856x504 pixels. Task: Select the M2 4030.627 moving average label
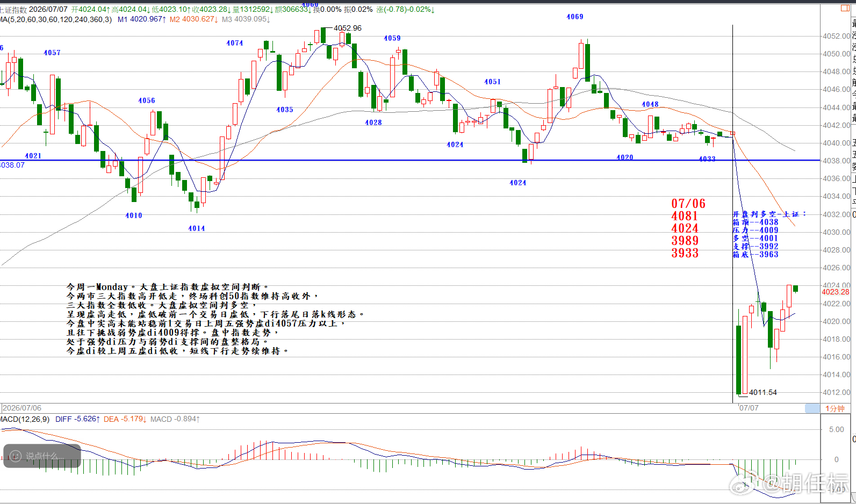193,19
